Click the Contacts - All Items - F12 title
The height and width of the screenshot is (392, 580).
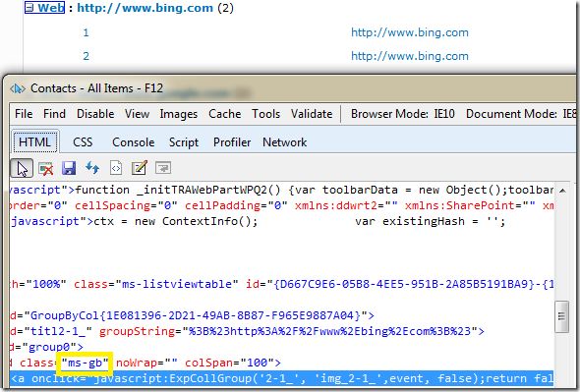tap(96, 88)
